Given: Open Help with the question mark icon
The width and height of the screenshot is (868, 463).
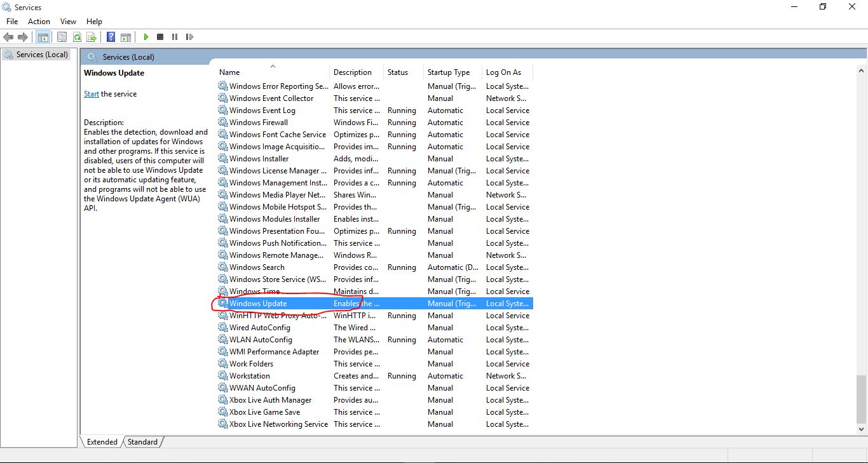Looking at the screenshot, I should 111,37.
